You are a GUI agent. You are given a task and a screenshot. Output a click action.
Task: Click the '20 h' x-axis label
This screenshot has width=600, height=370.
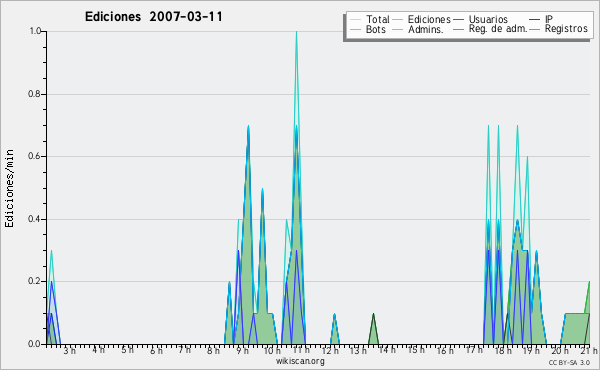tap(560, 350)
